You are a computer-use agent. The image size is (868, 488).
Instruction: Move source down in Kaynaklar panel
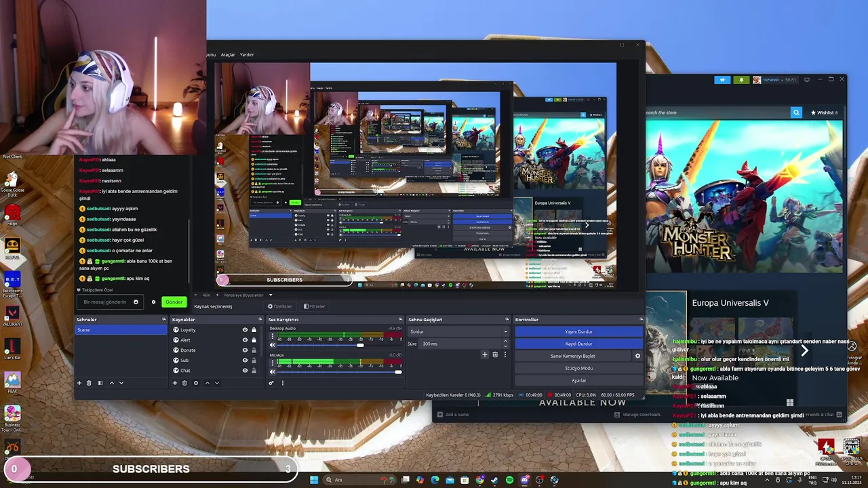217,383
